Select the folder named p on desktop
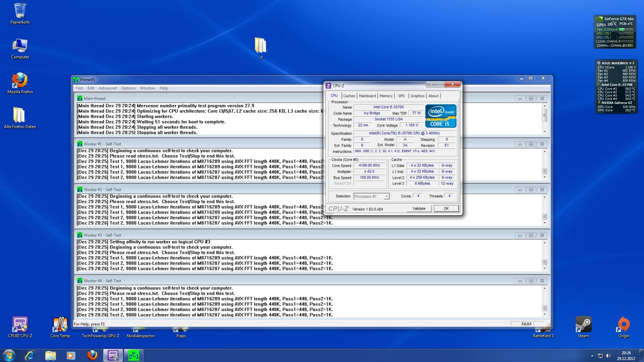Image resolution: width=644 pixels, height=362 pixels. tap(261, 48)
